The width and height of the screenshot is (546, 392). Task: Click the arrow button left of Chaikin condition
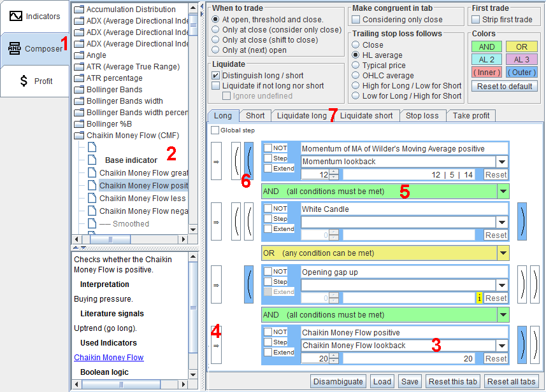216,345
